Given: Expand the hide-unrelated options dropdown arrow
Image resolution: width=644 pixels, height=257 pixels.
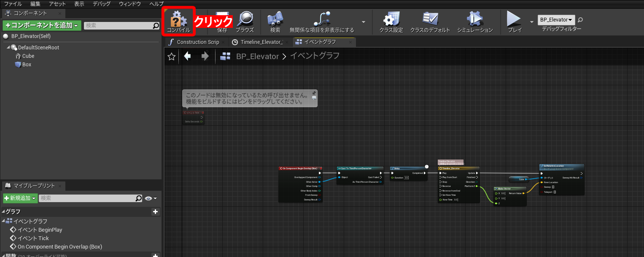Looking at the screenshot, I should (x=364, y=22).
